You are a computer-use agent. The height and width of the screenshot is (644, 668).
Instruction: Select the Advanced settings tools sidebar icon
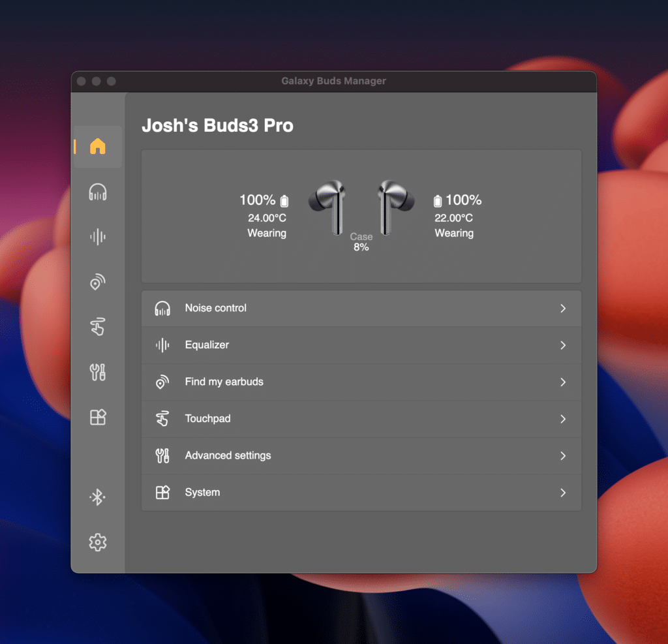[98, 372]
